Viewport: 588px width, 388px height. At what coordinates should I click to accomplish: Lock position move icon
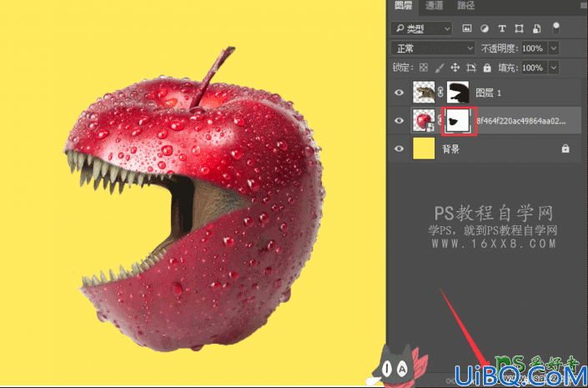tap(455, 68)
